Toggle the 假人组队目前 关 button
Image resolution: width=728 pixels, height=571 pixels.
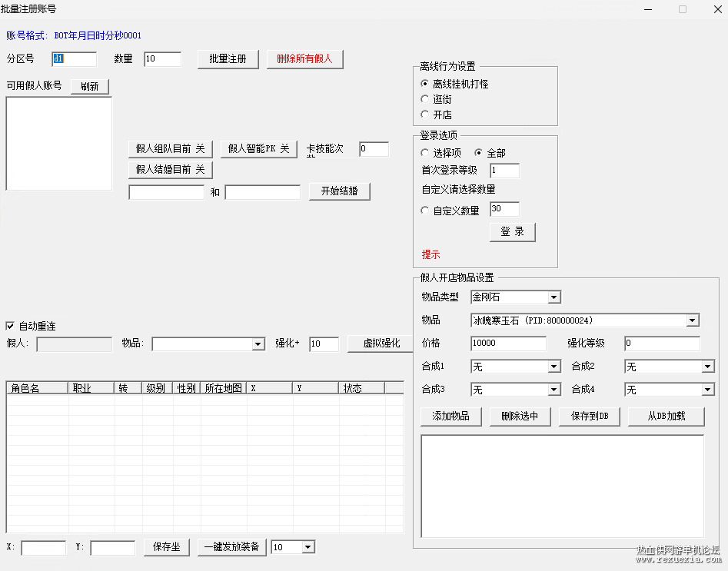(171, 148)
